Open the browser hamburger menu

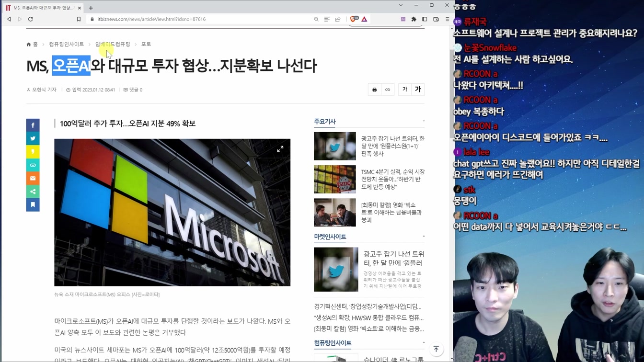coord(447,19)
